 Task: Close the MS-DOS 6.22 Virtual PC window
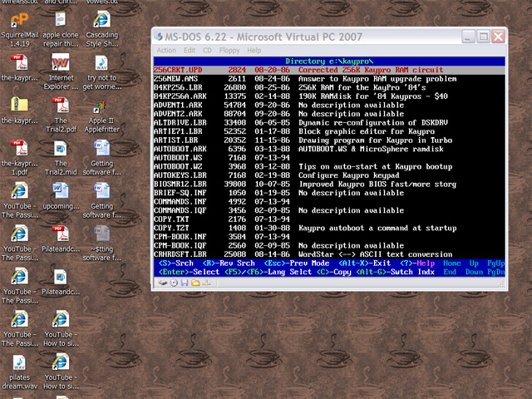click(498, 37)
